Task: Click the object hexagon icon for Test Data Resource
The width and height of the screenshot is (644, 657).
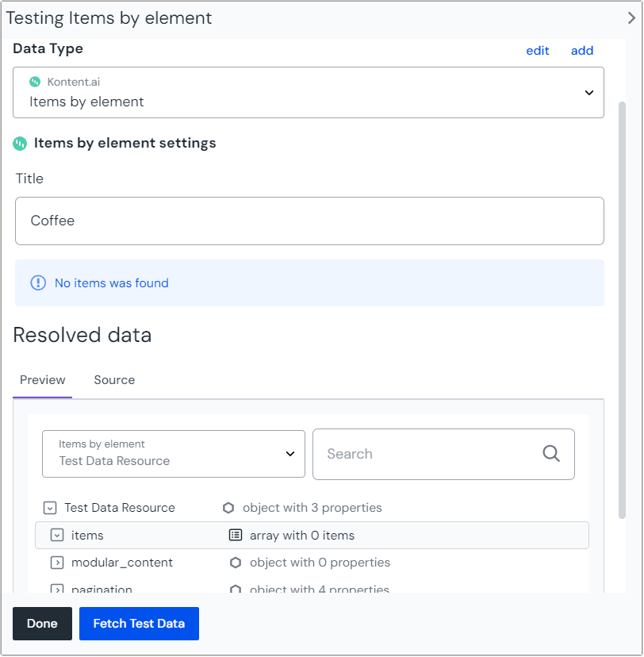Action: pos(228,508)
